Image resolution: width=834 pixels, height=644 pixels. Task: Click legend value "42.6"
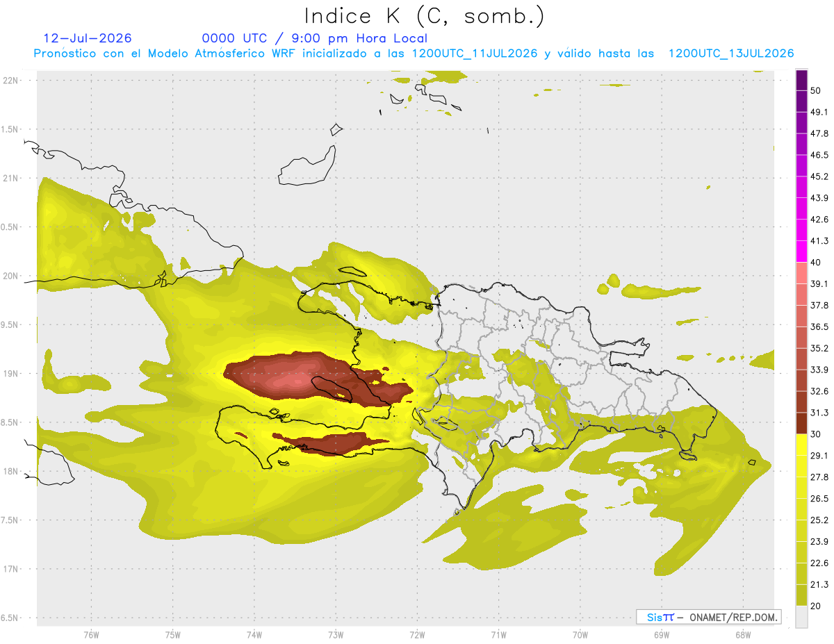[x=819, y=220]
